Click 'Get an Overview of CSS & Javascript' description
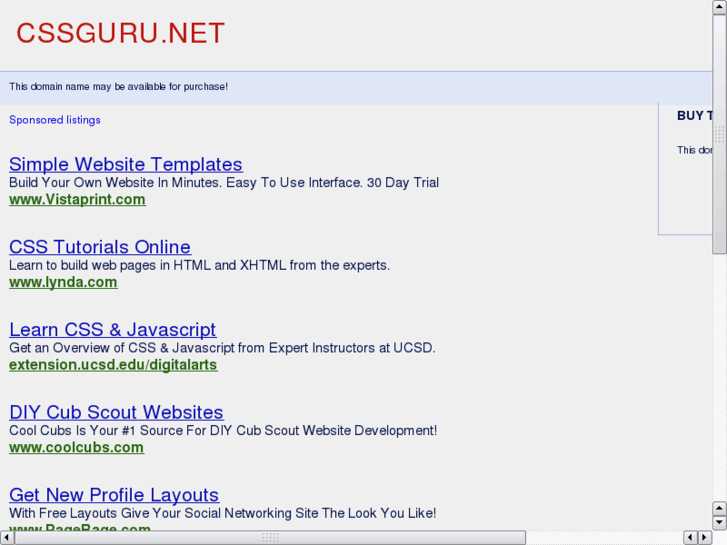727x545 pixels. (222, 348)
